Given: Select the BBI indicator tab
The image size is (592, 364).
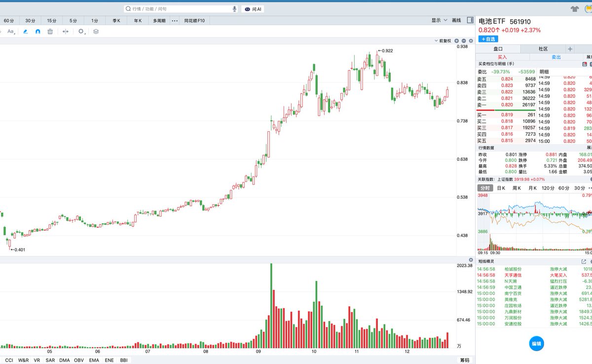Looking at the screenshot, I should 124,360.
